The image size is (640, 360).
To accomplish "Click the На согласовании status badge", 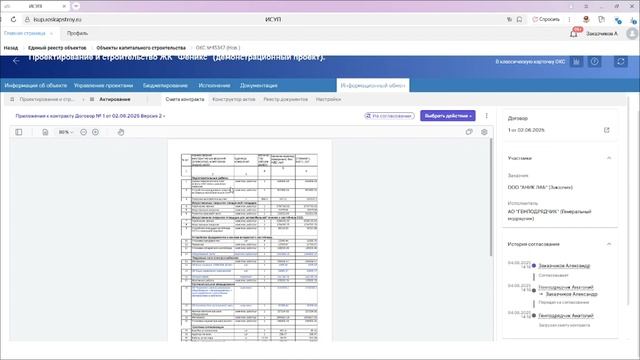I will pos(389,116).
